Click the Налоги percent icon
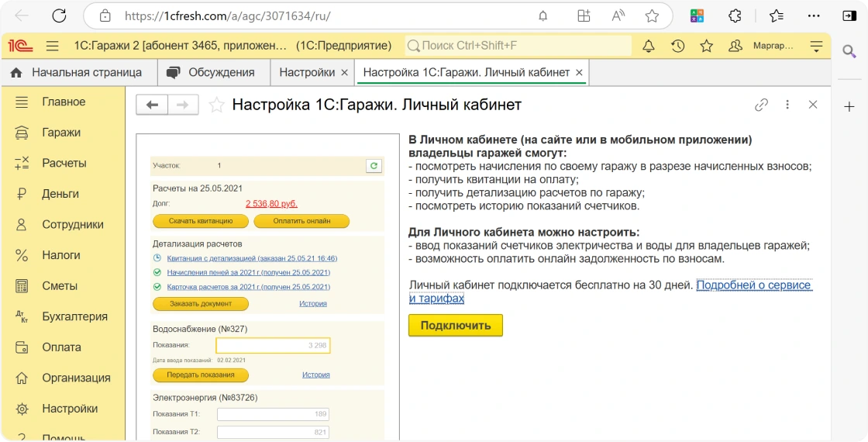868x442 pixels. (x=22, y=255)
